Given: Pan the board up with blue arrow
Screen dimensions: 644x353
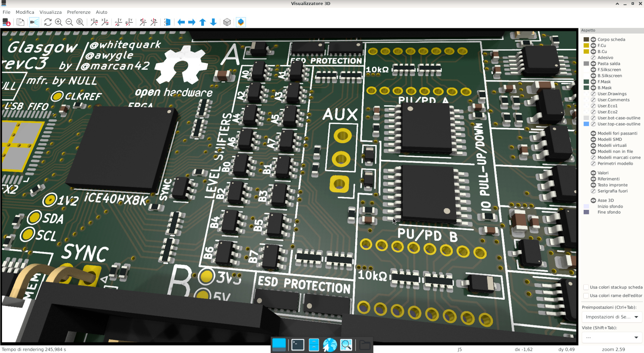Looking at the screenshot, I should click(x=203, y=22).
